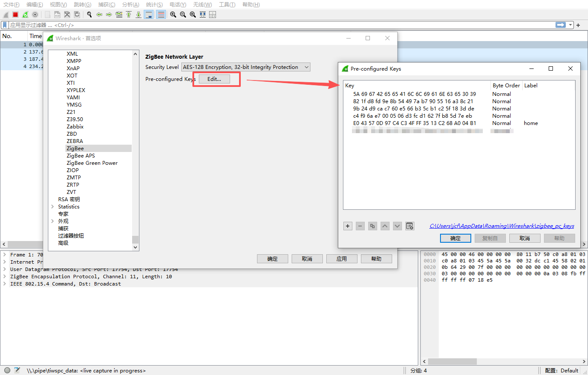The image size is (588, 375).
Task: Cancel the Pre-configured Keys dialog with 取消
Action: [525, 238]
